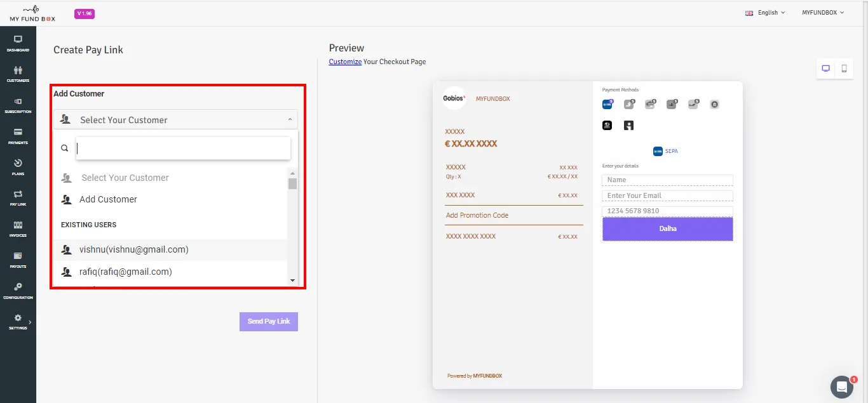Select customer rafiq(rafiq@gmail.com)
The height and width of the screenshot is (403, 868).
tap(170, 272)
